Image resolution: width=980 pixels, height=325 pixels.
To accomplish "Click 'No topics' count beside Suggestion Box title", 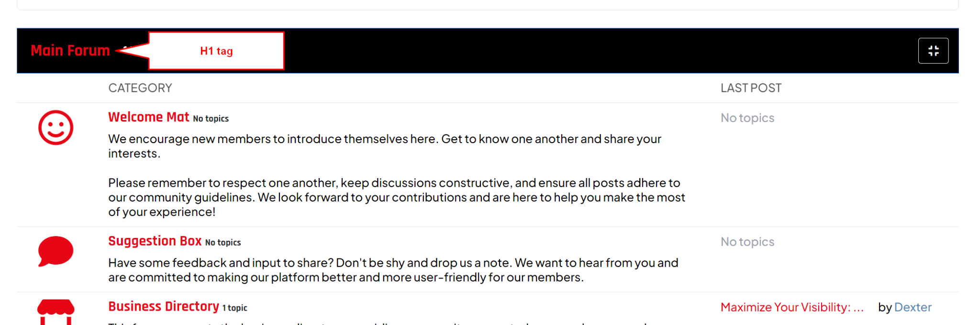I will coord(223,243).
